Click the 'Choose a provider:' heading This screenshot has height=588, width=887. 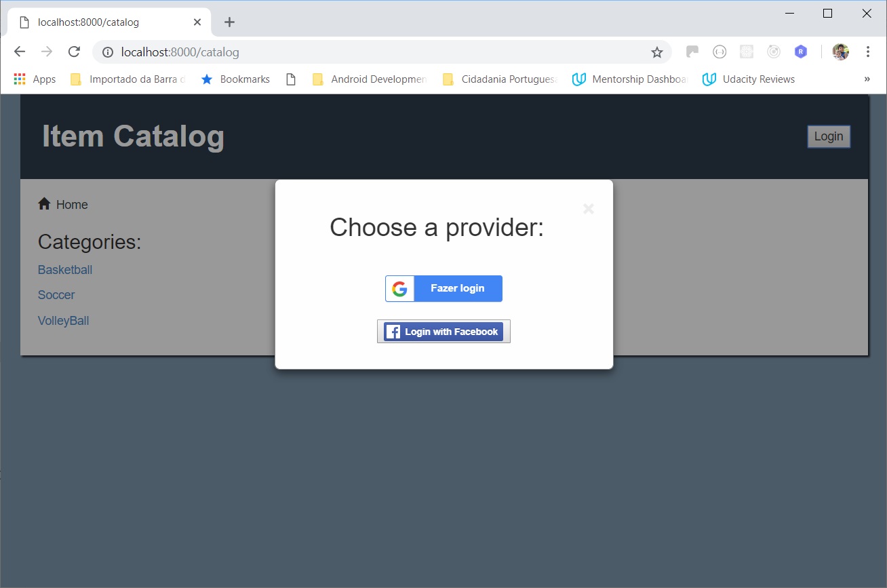click(x=437, y=227)
